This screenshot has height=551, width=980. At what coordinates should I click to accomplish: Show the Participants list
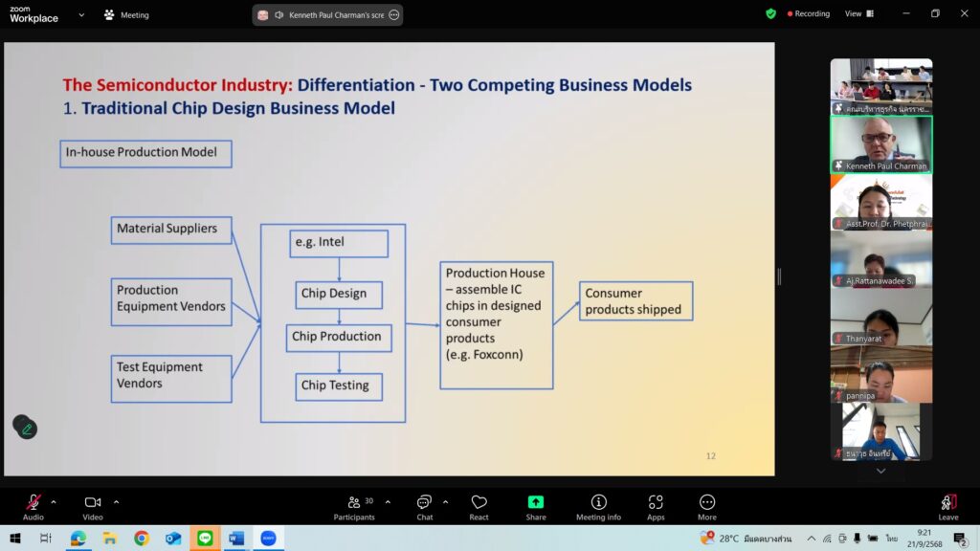(355, 503)
